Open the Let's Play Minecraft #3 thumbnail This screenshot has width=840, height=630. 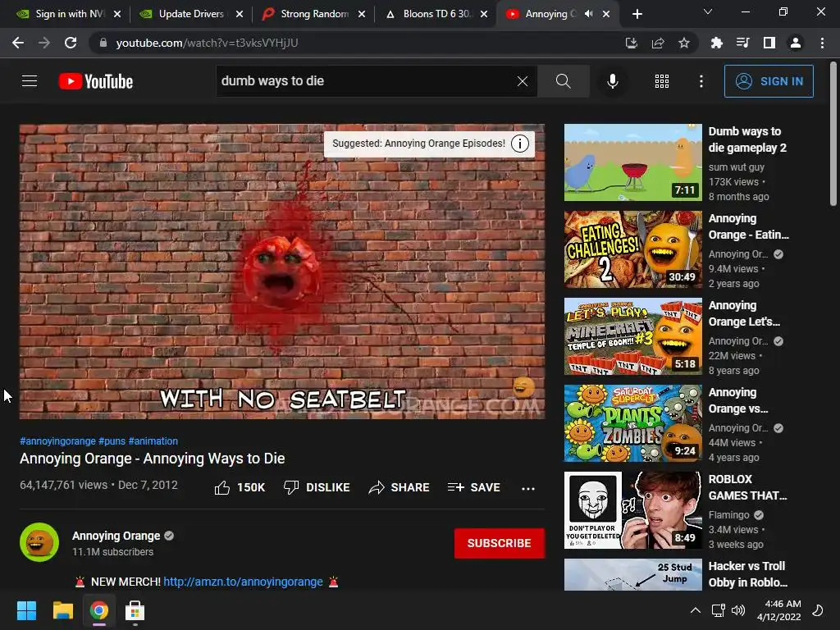coord(633,336)
